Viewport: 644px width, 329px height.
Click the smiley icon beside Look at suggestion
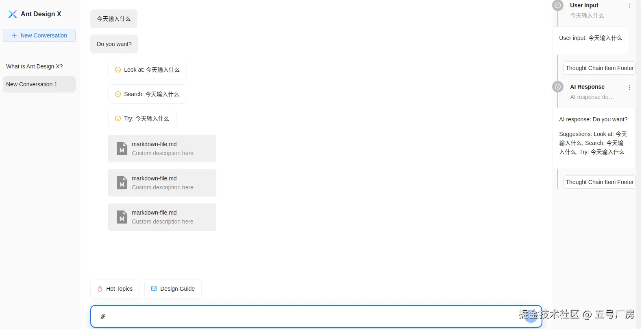click(118, 70)
